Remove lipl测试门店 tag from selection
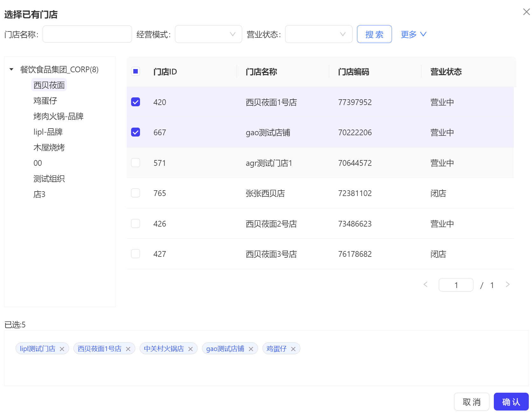This screenshot has width=532, height=414. 62,349
